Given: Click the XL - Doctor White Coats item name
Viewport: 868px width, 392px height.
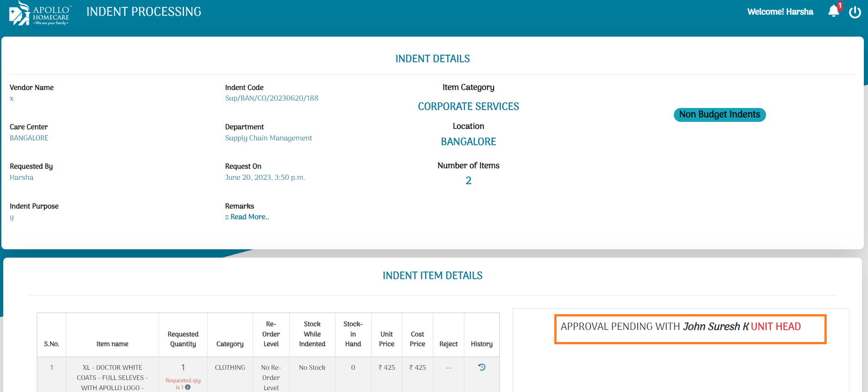Looking at the screenshot, I should pos(112,377).
